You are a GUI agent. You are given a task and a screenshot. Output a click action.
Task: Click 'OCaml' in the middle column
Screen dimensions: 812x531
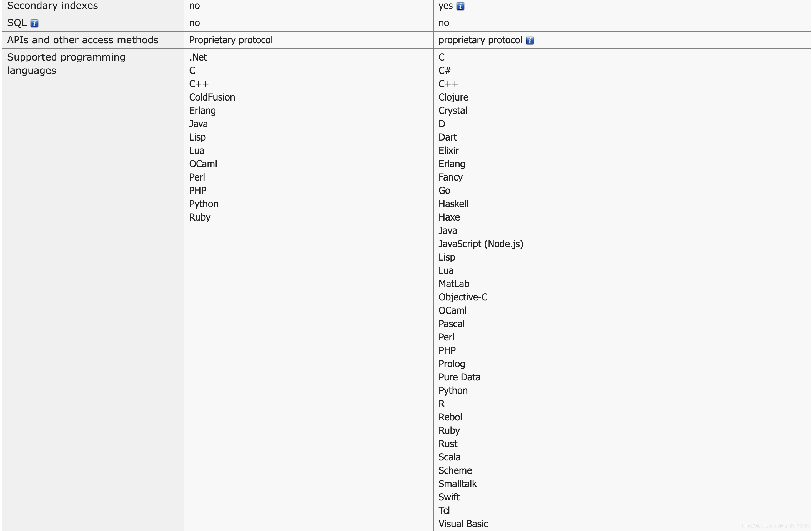click(203, 164)
